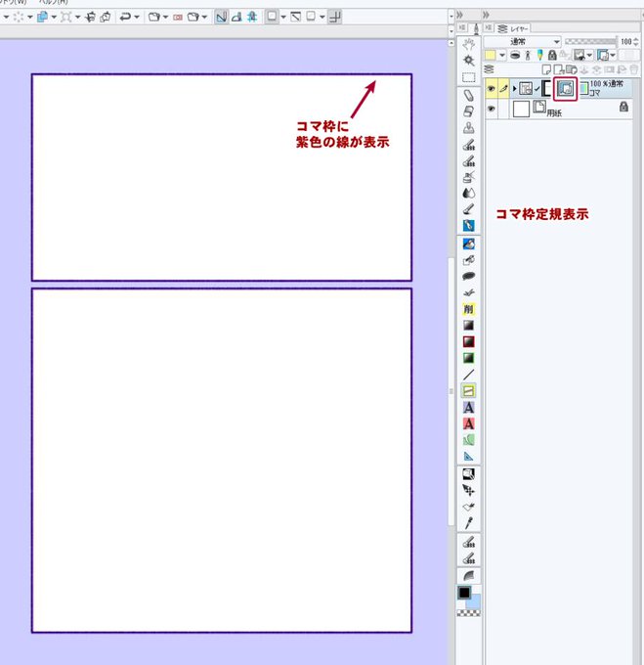Select the Hand move tool
Viewport: 644px width, 665px height.
point(469,44)
